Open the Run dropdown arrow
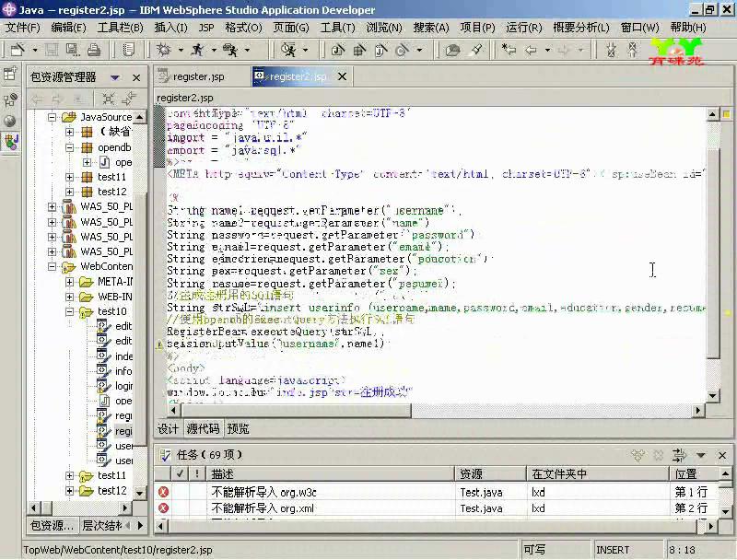Screen dimensions: 737x560 (214, 50)
